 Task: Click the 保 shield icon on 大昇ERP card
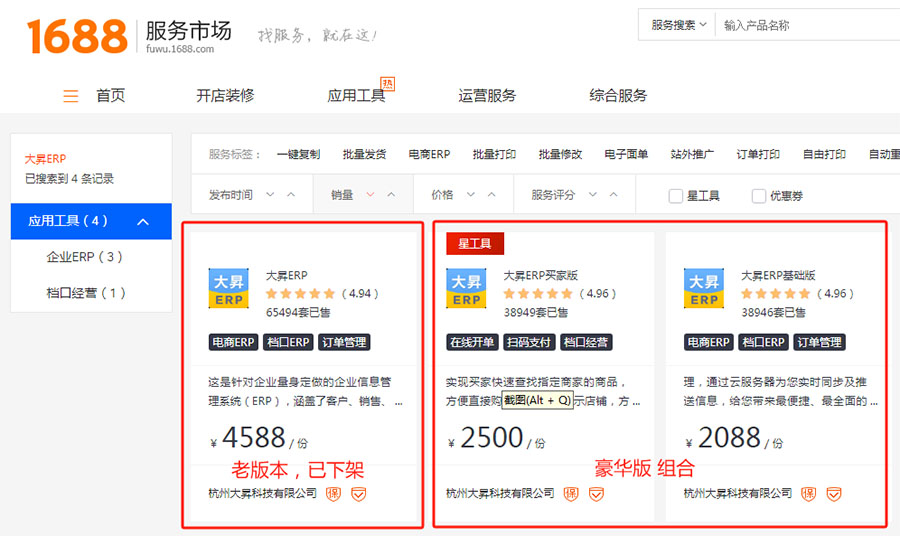pos(333,494)
